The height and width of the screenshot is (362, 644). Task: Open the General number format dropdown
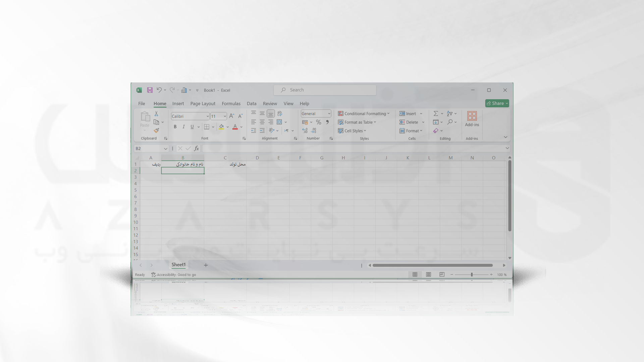[x=329, y=114]
